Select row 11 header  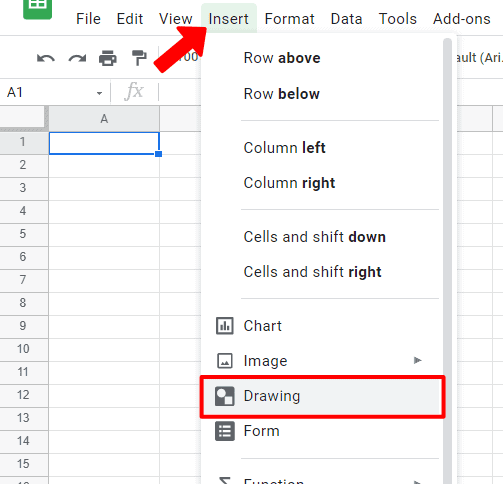[23, 372]
